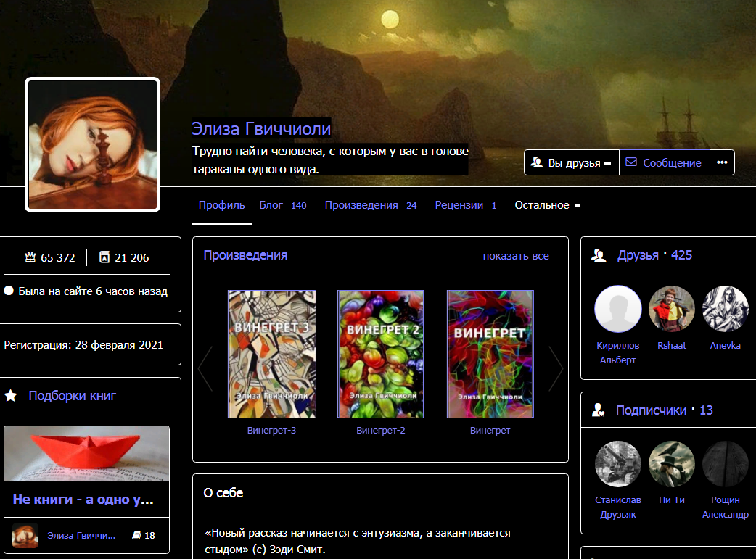Click the показать все link
This screenshot has height=559, width=756.
[516, 256]
